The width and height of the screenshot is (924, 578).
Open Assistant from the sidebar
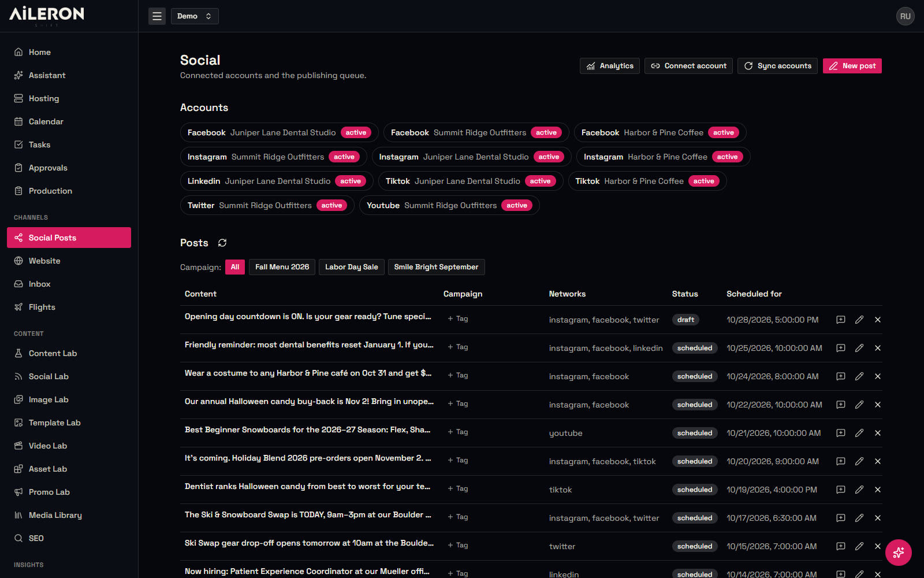[x=69, y=75]
